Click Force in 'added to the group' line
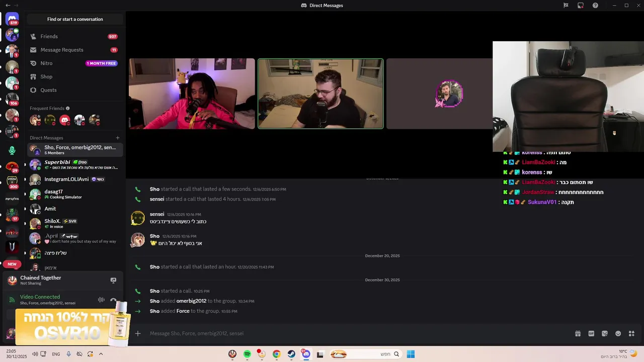The image size is (644, 362). (183, 311)
